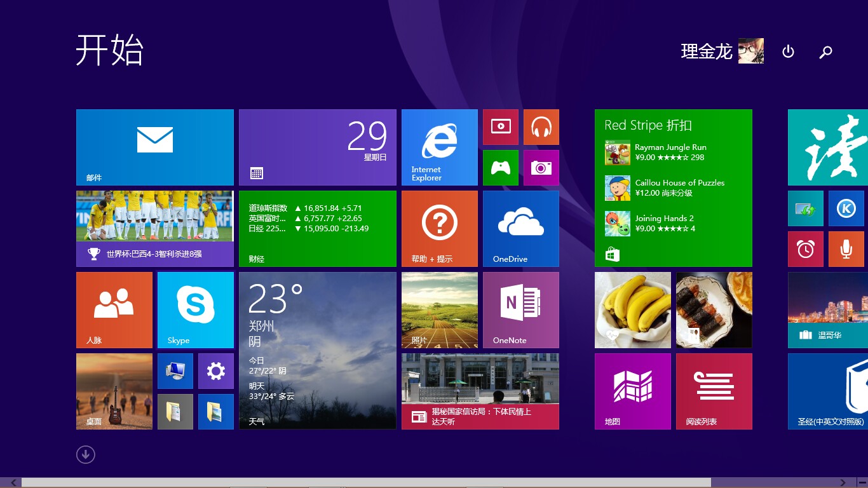Open the Xbox Games controller tile
868x488 pixels.
[501, 168]
